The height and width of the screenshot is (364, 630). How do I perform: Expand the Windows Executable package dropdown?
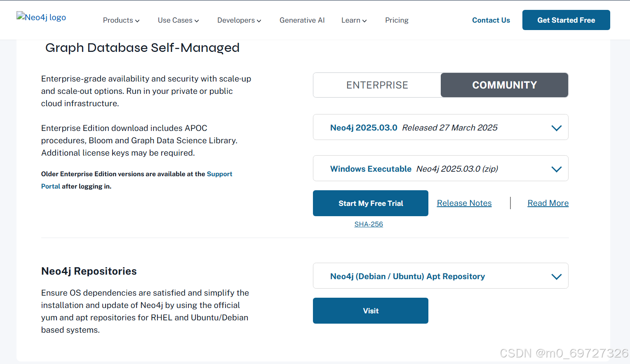pyautogui.click(x=440, y=169)
